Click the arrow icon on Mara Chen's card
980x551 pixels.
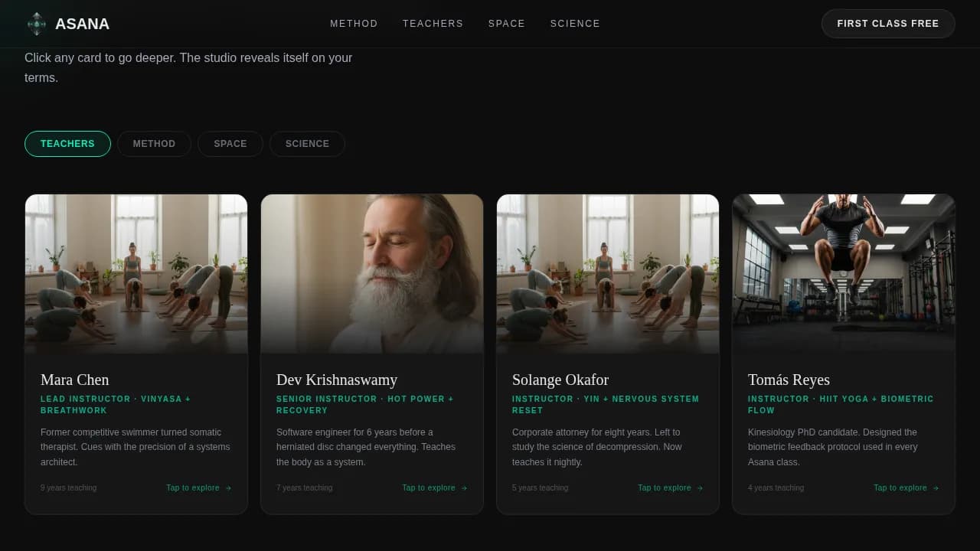tap(228, 488)
